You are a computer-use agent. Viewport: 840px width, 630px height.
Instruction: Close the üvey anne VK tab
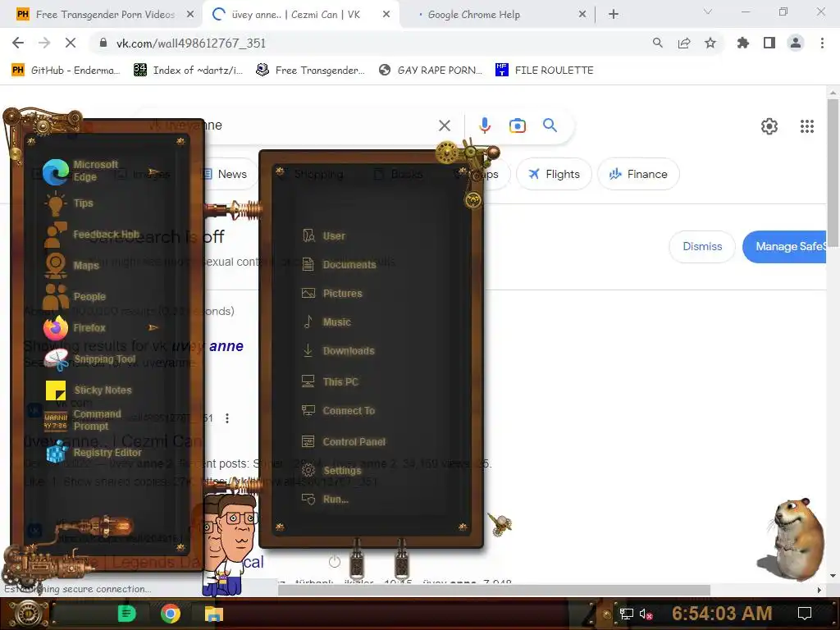tap(386, 15)
